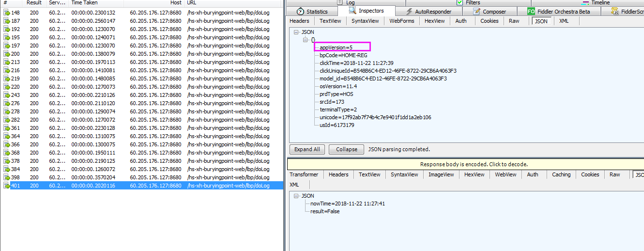Click the FiddlerScript JS scroll icon
Screen dimensions: 644x251
[615, 11]
